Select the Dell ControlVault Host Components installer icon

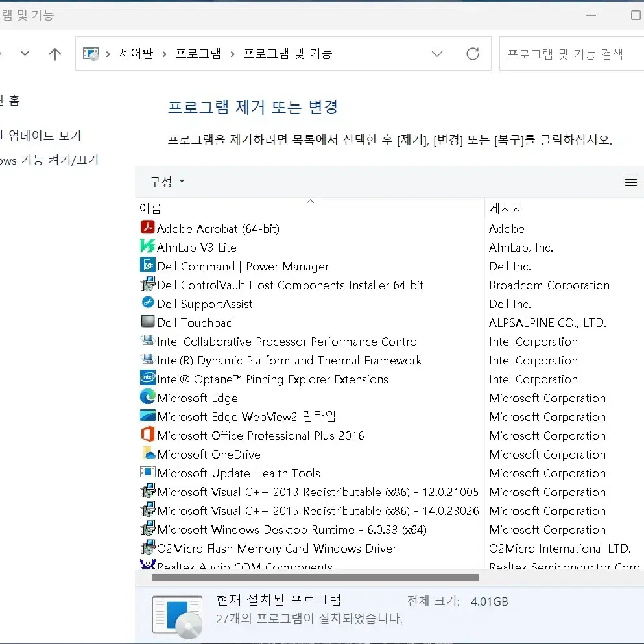click(147, 284)
